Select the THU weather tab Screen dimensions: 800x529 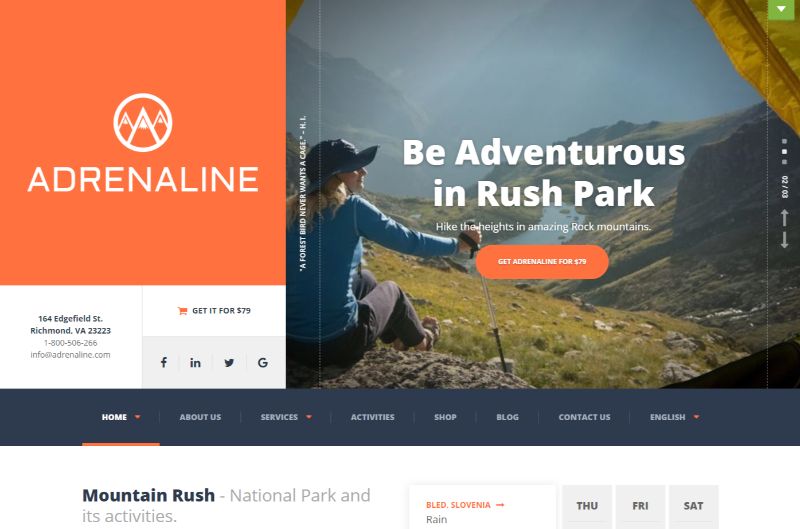[587, 506]
